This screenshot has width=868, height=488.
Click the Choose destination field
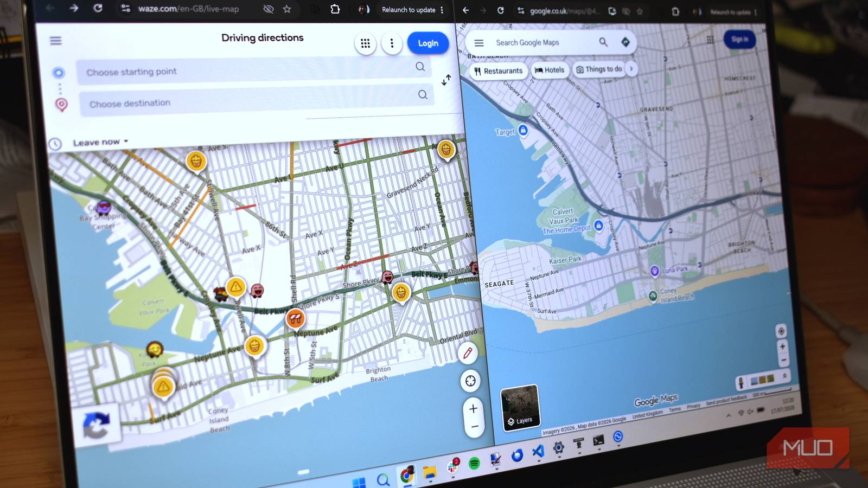(257, 100)
